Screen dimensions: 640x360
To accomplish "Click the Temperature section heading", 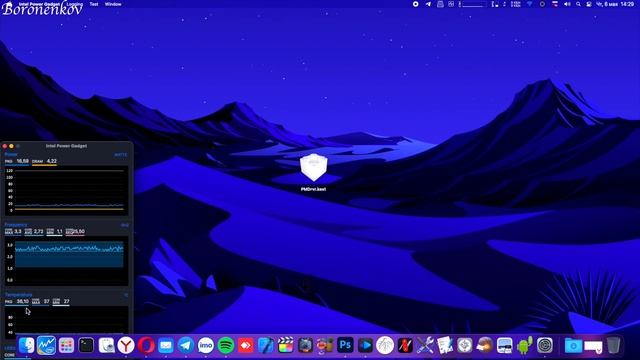I will [x=18, y=295].
